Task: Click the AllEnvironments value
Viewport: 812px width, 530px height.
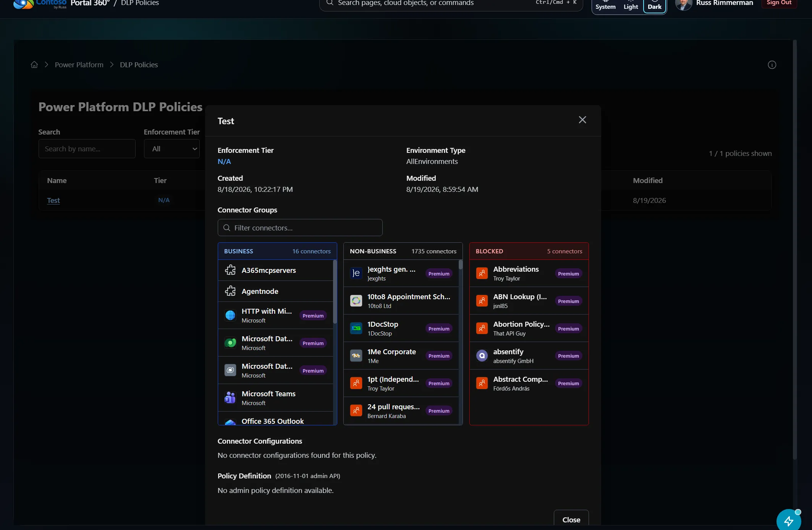Action: (x=432, y=162)
